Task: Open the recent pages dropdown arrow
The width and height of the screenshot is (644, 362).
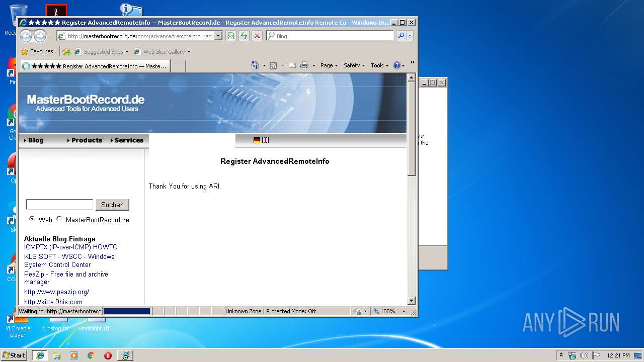Action: [51, 36]
